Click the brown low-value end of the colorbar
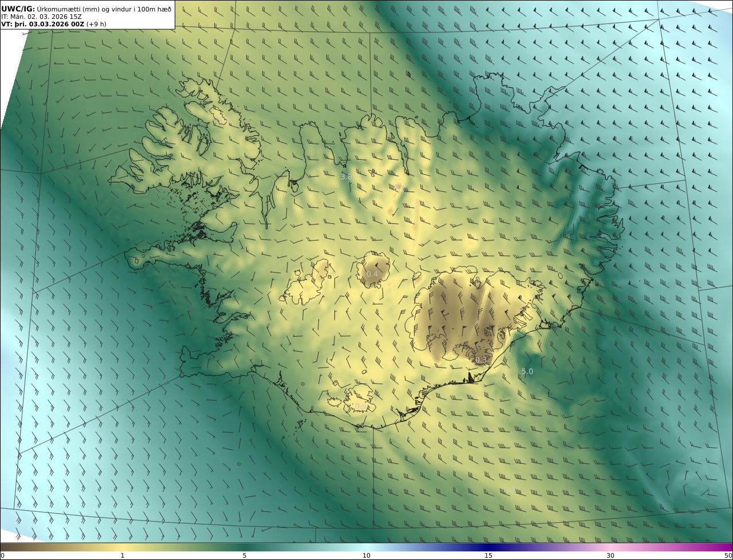Screen dimensions: 733x560 [x=11, y=547]
